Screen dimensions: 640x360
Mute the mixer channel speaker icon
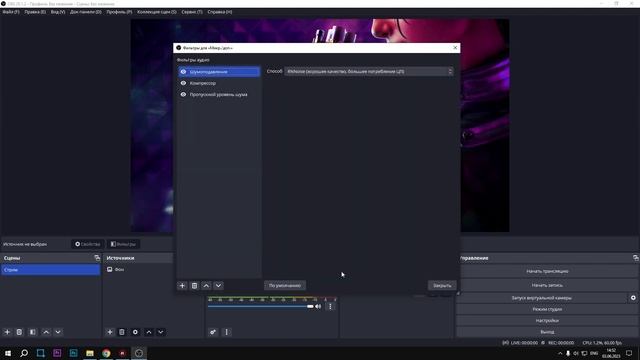click(x=318, y=307)
